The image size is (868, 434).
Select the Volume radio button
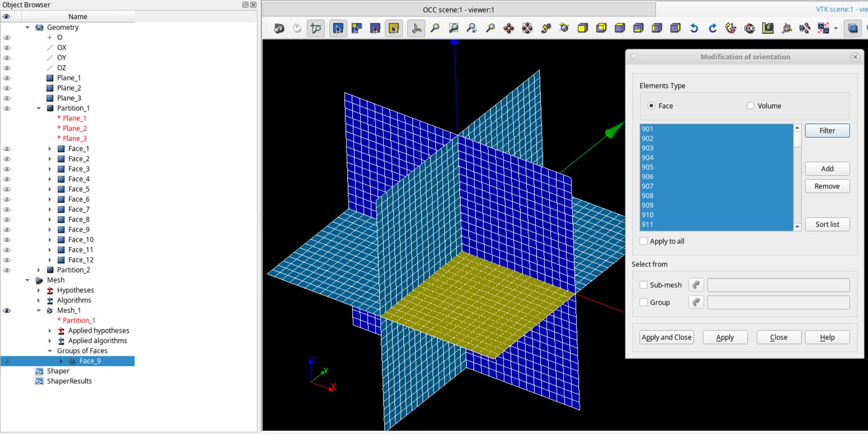(750, 106)
